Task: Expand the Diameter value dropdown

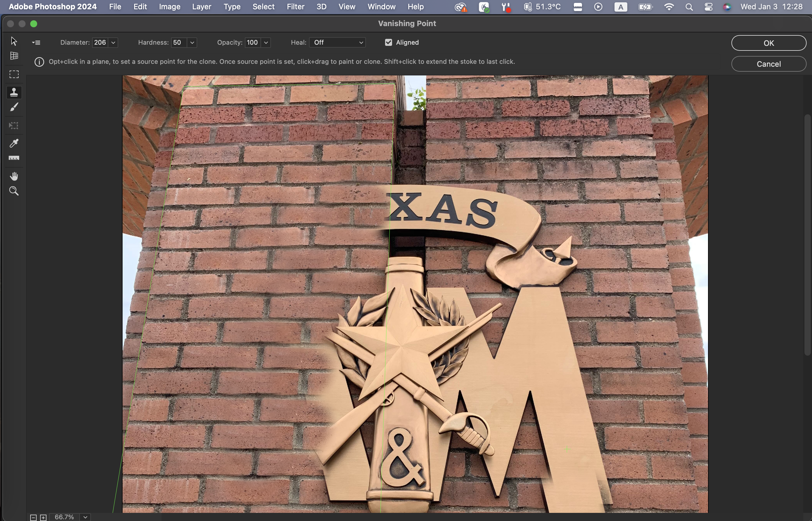Action: click(113, 42)
